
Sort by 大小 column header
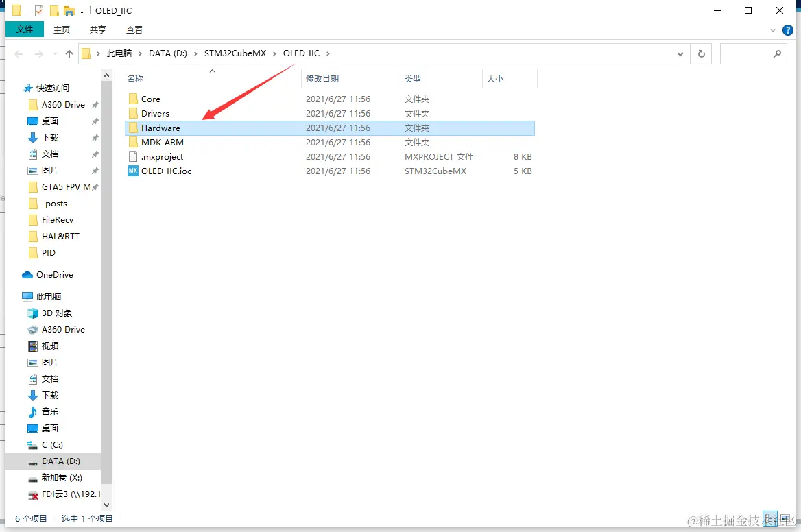pyautogui.click(x=494, y=79)
